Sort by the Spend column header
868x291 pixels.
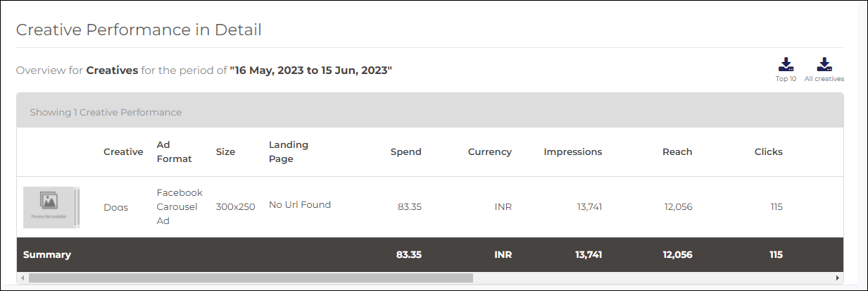pyautogui.click(x=406, y=151)
